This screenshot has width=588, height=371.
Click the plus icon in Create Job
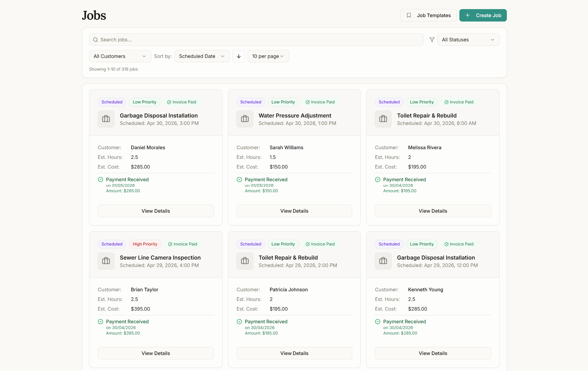(x=468, y=15)
